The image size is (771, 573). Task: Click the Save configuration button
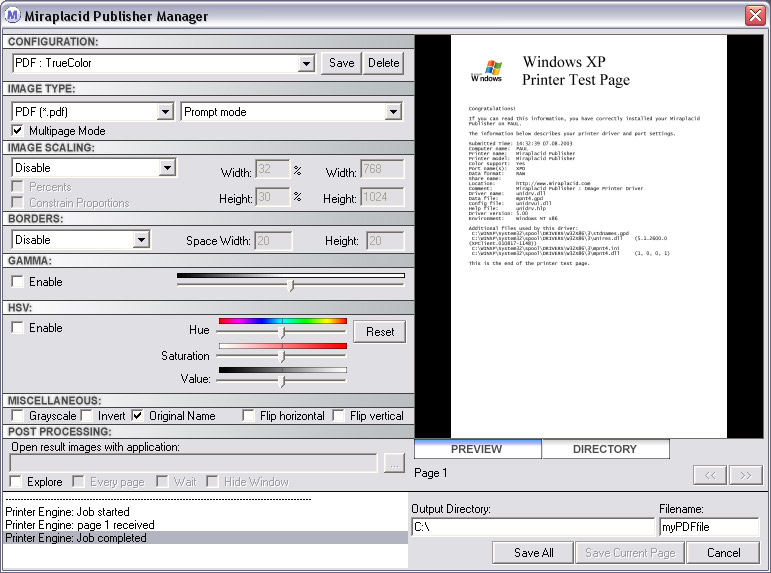[x=341, y=63]
